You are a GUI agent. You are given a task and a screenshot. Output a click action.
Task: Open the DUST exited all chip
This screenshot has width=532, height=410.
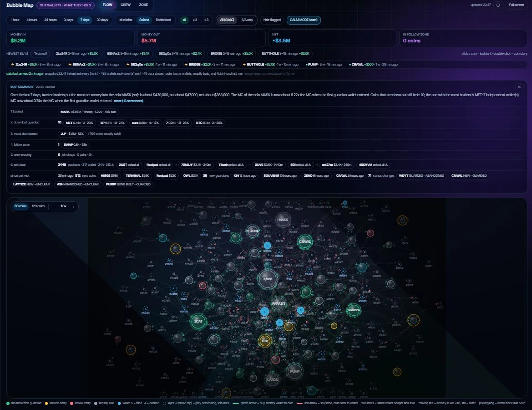pos(129,165)
